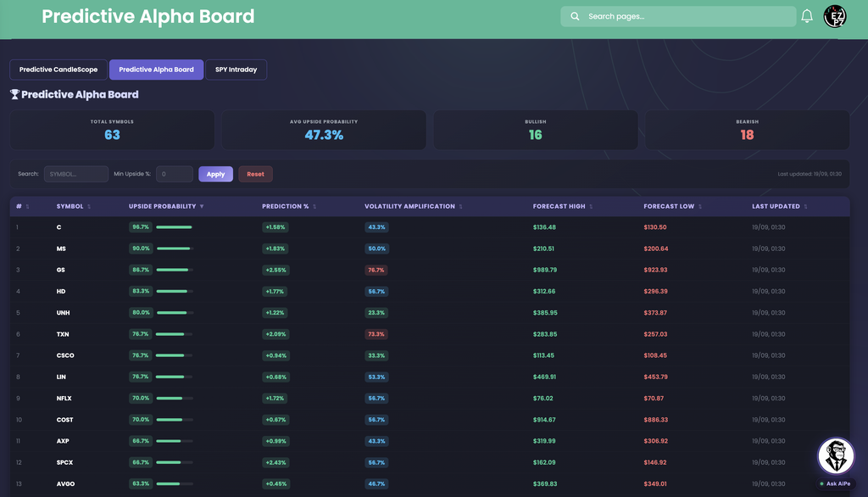
Task: Click the Forecast Low column header text
Action: pyautogui.click(x=669, y=207)
